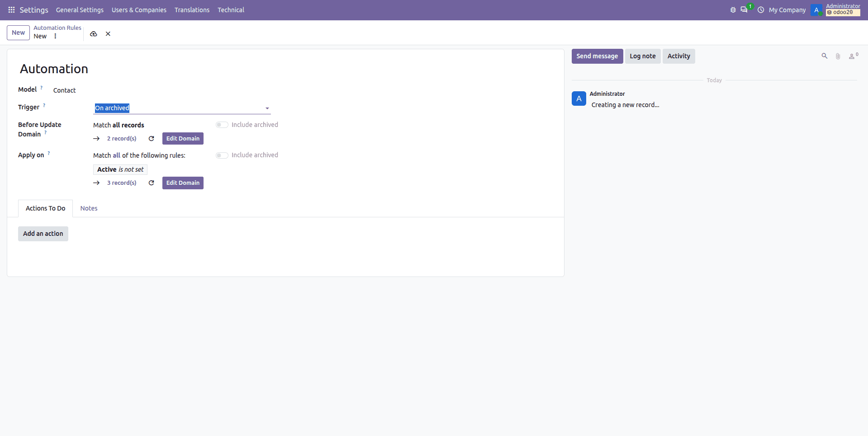This screenshot has width=868, height=436.
Task: Click Send message button
Action: coord(597,56)
